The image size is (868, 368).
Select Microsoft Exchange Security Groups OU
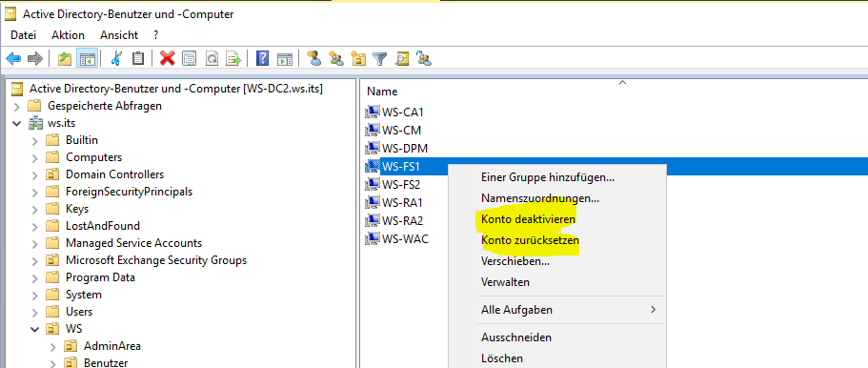pos(156,260)
